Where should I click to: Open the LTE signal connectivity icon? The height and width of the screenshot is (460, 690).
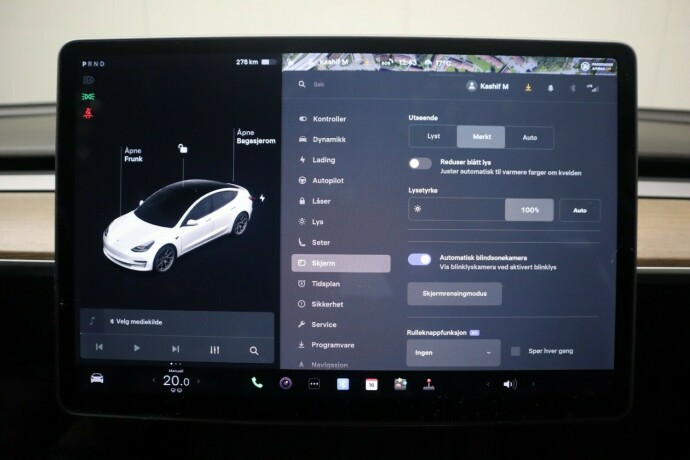pos(593,88)
